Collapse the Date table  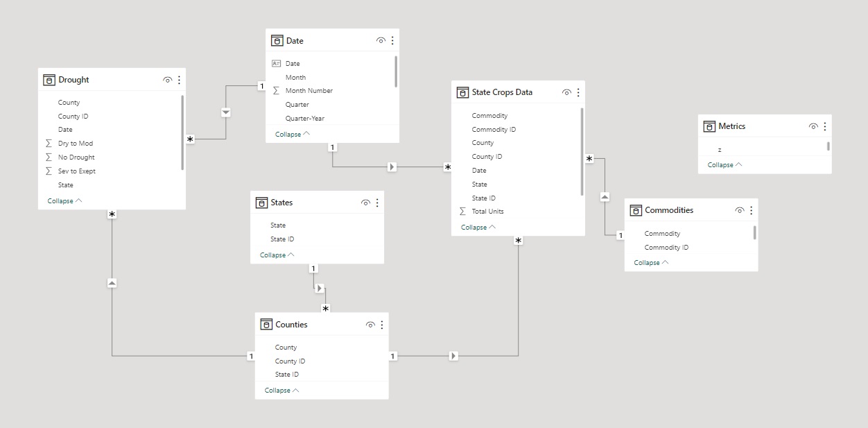(x=292, y=135)
